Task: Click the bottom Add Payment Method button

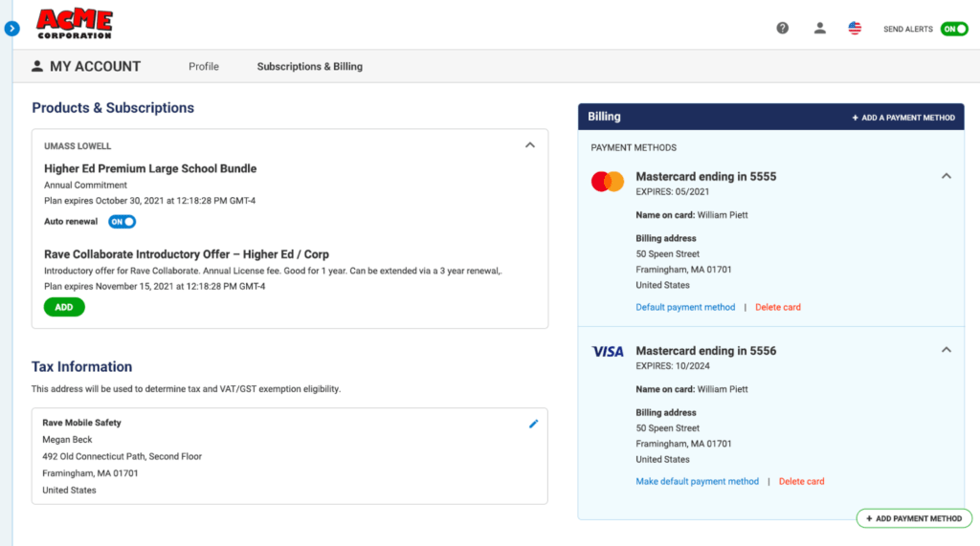Action: [913, 518]
